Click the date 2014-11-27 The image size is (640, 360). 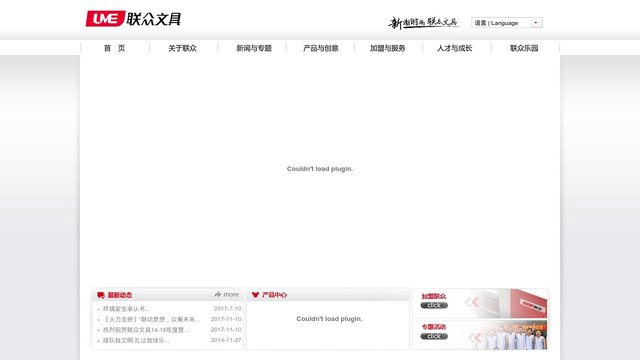pyautogui.click(x=226, y=340)
